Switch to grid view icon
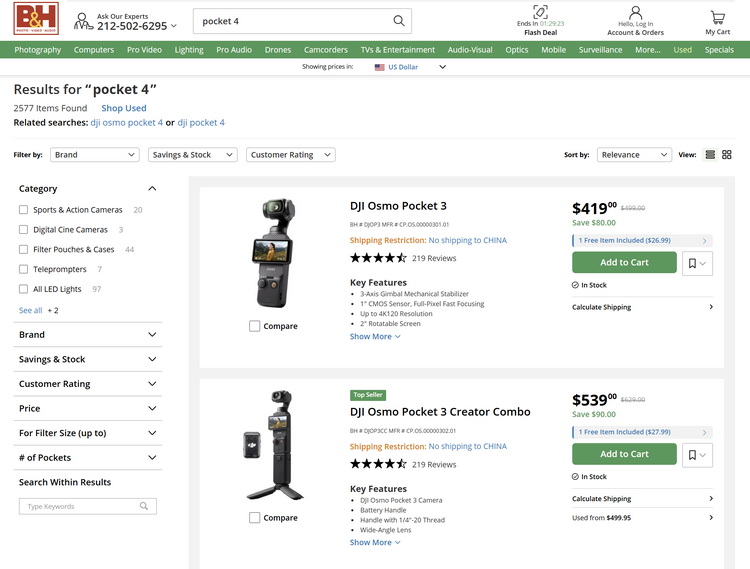The width and height of the screenshot is (750, 569). pyautogui.click(x=727, y=154)
